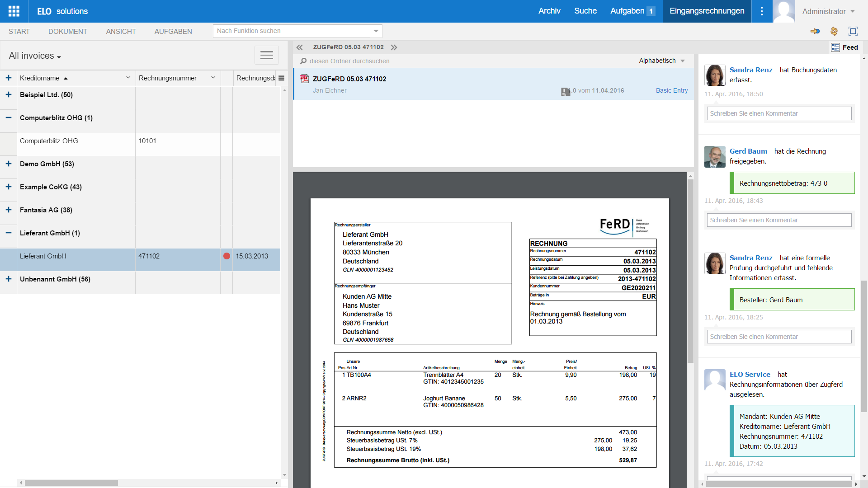The height and width of the screenshot is (488, 868).
Task: Select Computerblitz OHG invoice 10101 row
Action: 140,145
